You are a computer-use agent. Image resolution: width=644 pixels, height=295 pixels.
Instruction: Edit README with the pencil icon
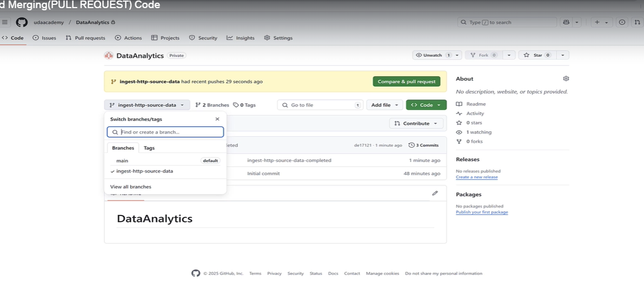(435, 193)
